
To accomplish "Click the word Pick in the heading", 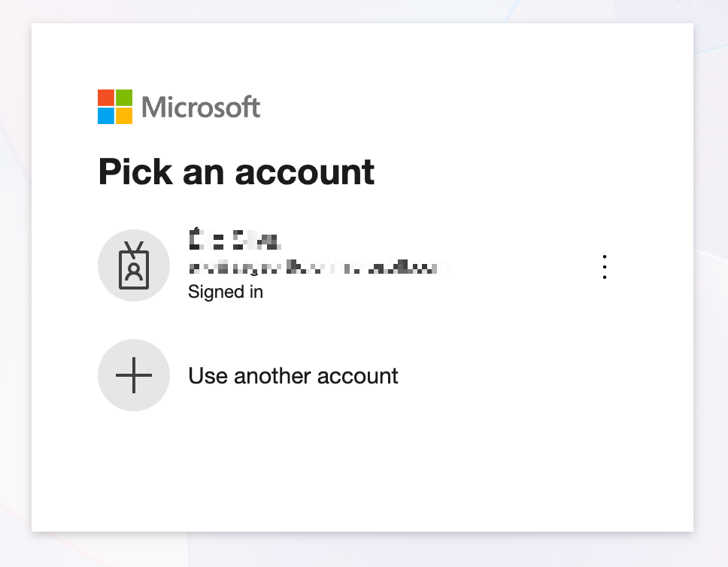I will pos(135,171).
